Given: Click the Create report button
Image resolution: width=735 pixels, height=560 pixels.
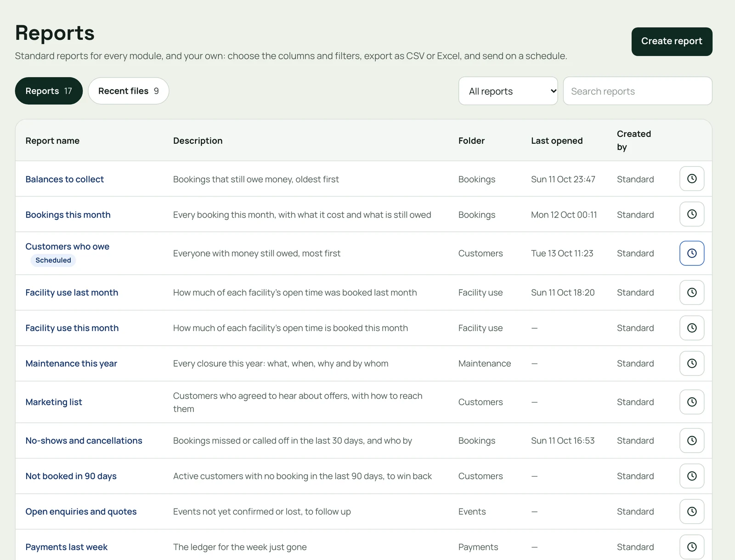Looking at the screenshot, I should pyautogui.click(x=672, y=41).
